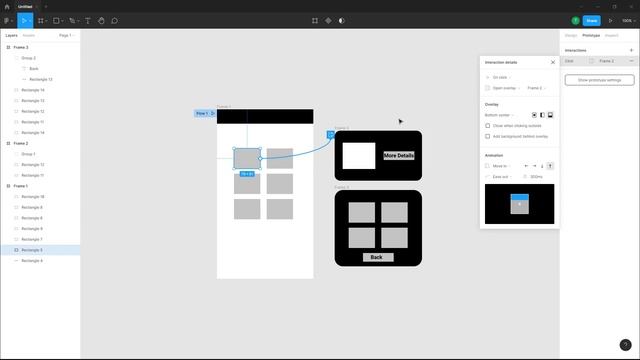This screenshot has height=360, width=640.
Task: Select the highlighted Rectangle 5 layer
Action: pyautogui.click(x=40, y=250)
